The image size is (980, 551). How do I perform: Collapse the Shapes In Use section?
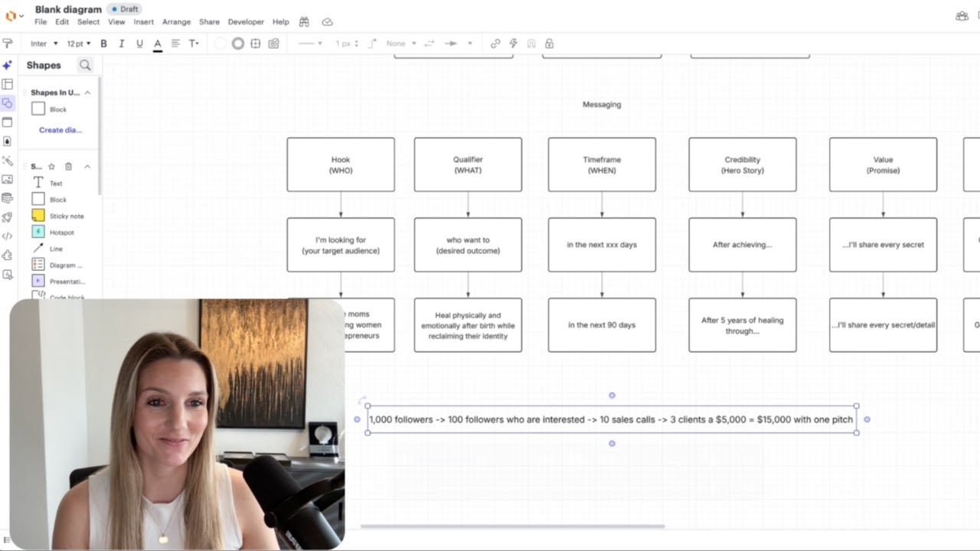87,93
